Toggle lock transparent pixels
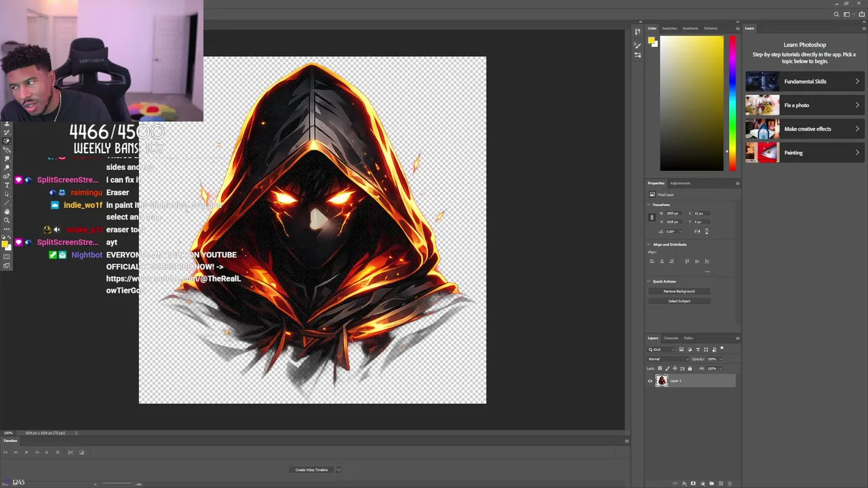 click(x=660, y=368)
